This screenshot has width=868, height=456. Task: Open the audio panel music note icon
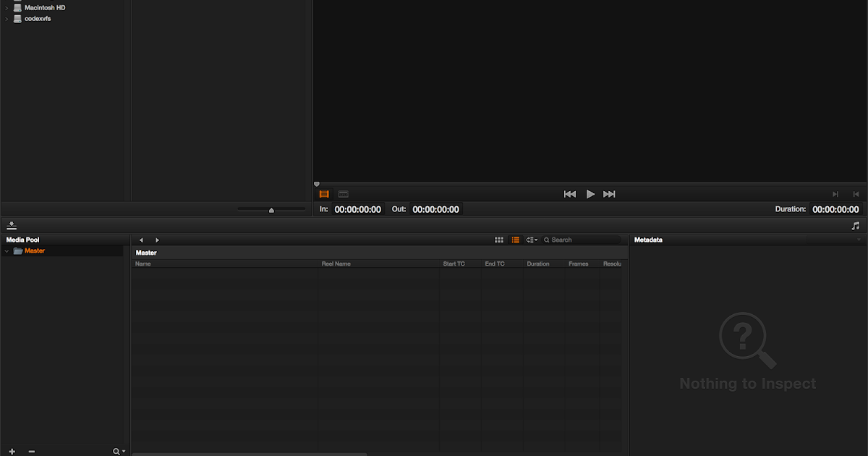[x=856, y=226]
